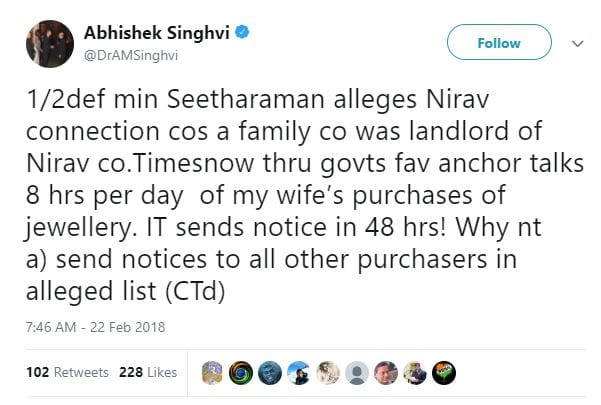
Task: Click the grey default-silhouette liker avatar
Action: tap(356, 372)
